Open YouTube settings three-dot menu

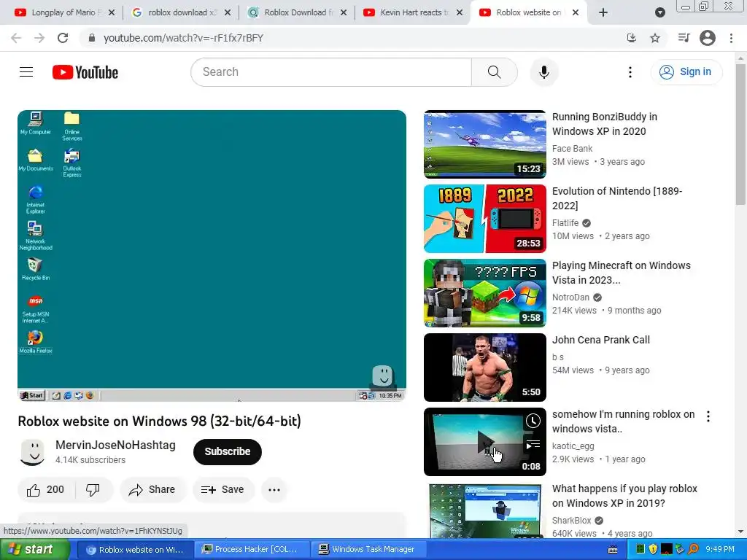point(630,72)
